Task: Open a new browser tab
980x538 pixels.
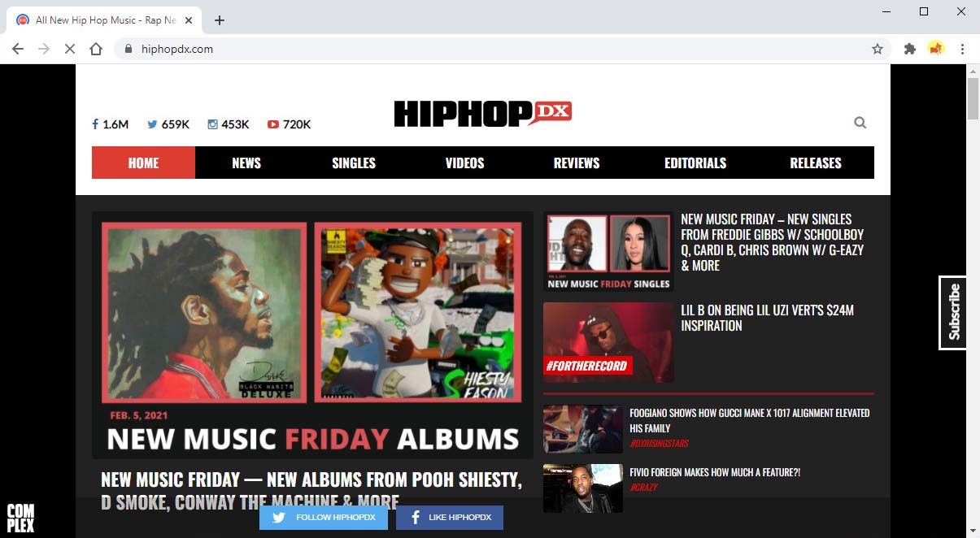Action: point(219,20)
